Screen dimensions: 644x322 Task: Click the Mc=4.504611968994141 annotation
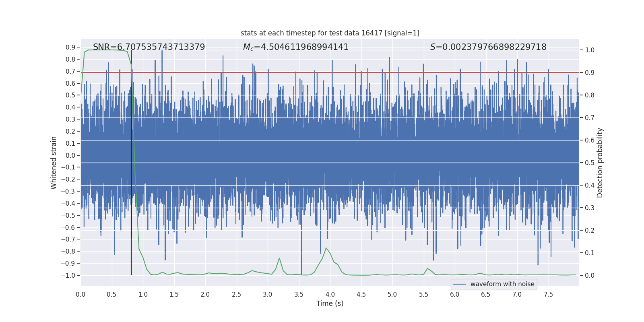[296, 47]
